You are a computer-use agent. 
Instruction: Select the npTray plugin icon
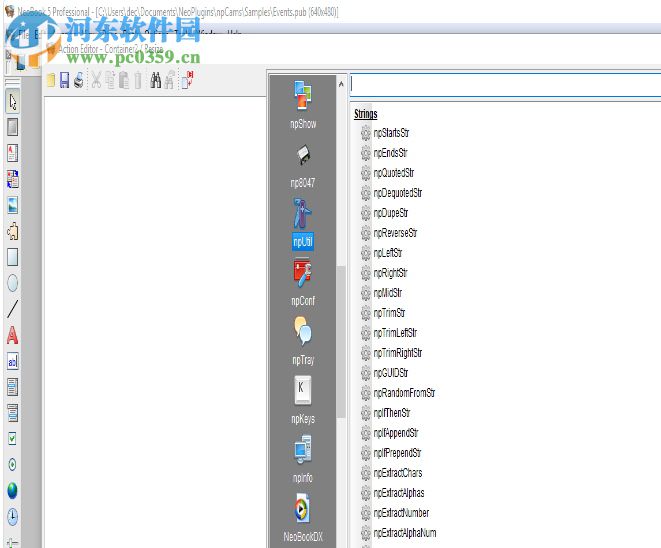303,331
